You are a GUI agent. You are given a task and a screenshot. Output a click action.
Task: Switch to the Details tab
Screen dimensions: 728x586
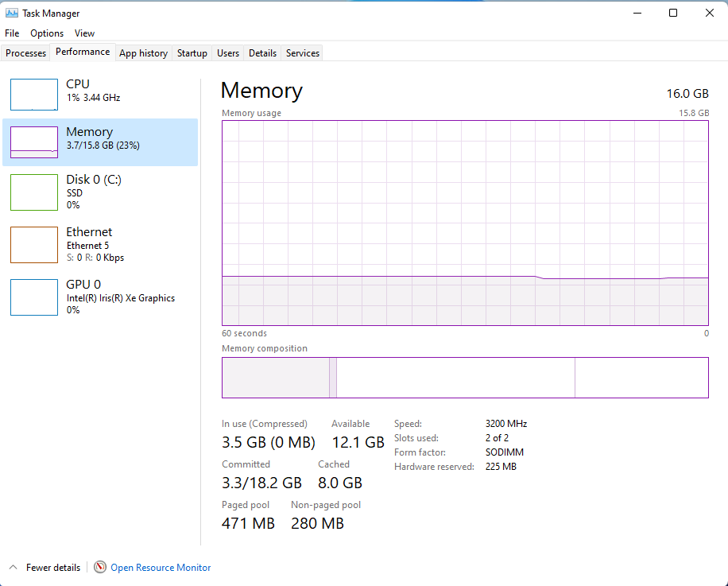[x=262, y=53]
